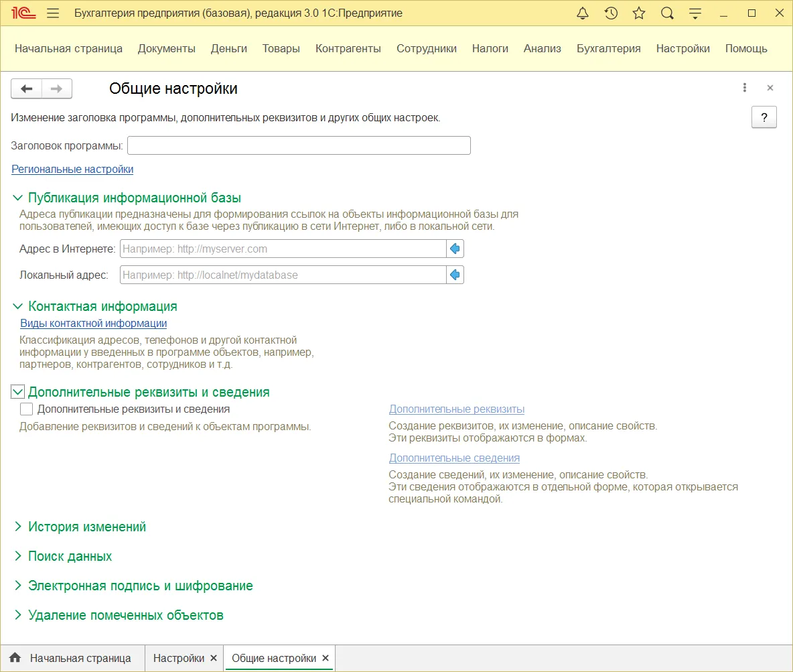Viewport: 793px width, 672px height.
Task: Close the Общие настройки form
Action: click(x=770, y=88)
